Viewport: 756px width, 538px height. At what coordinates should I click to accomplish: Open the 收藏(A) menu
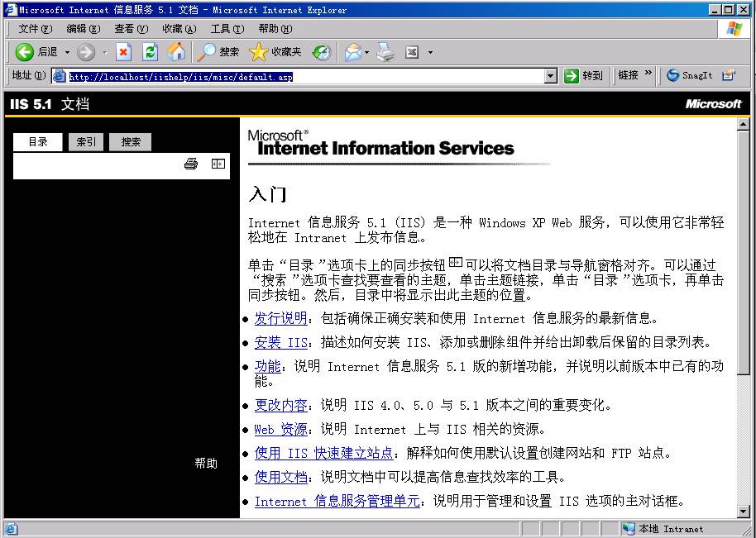pos(179,29)
